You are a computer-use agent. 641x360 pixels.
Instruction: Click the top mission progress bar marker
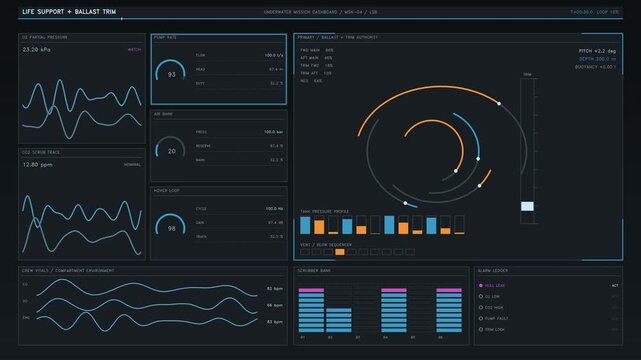121,19
